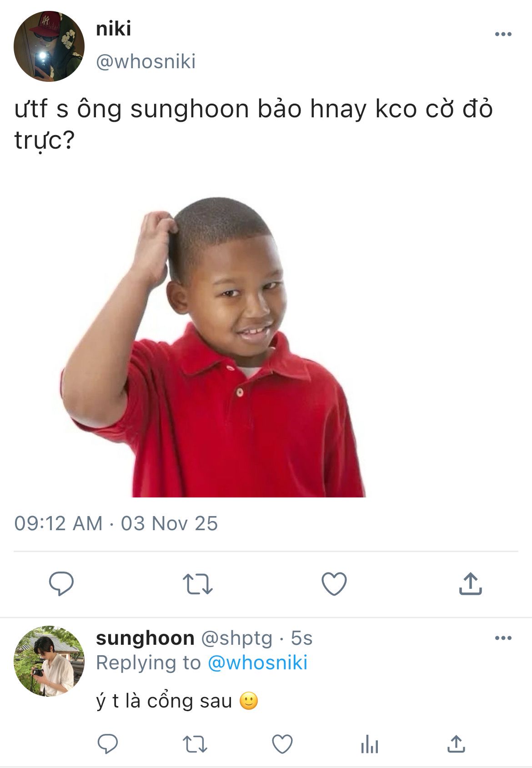The height and width of the screenshot is (768, 532).
Task: Share sunghoon's reply
Action: coord(456,744)
